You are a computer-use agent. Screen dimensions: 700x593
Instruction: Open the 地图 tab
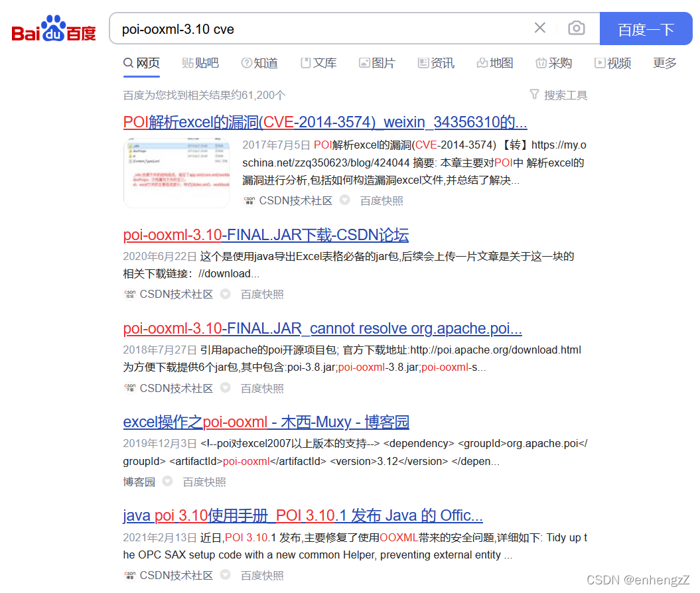click(495, 63)
